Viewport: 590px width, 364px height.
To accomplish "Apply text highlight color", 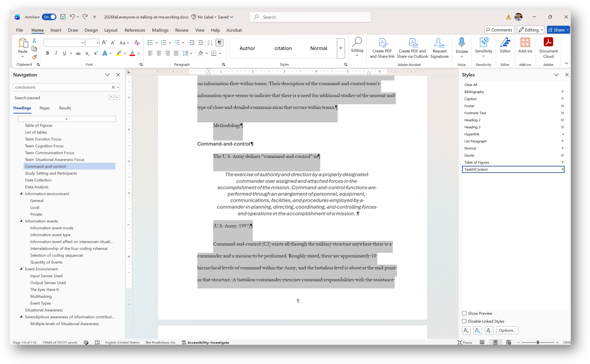I will coord(119,53).
